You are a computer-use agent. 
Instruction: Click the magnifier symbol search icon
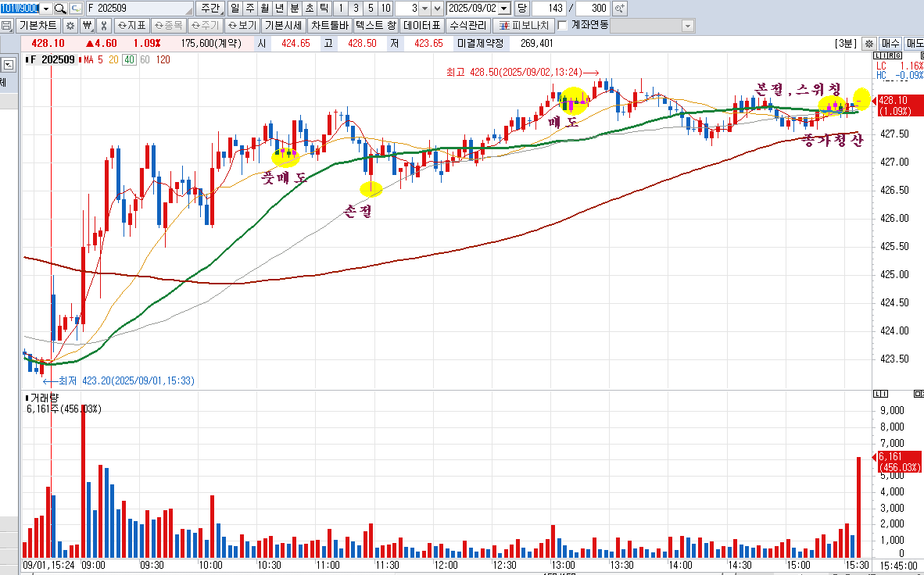61,9
